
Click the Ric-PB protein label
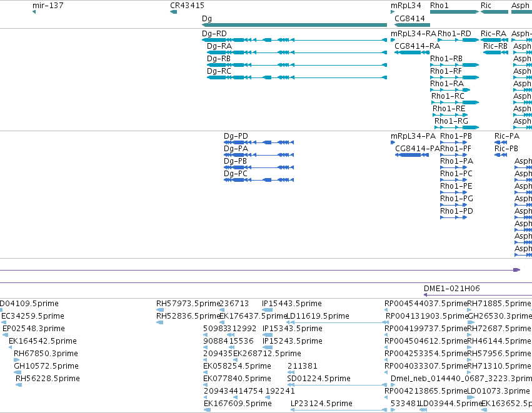pos(506,149)
